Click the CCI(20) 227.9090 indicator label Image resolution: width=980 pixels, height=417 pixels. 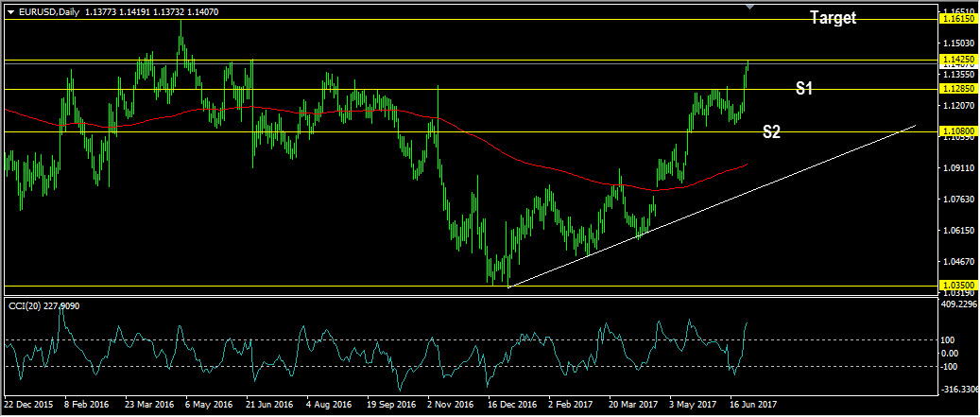click(x=43, y=305)
